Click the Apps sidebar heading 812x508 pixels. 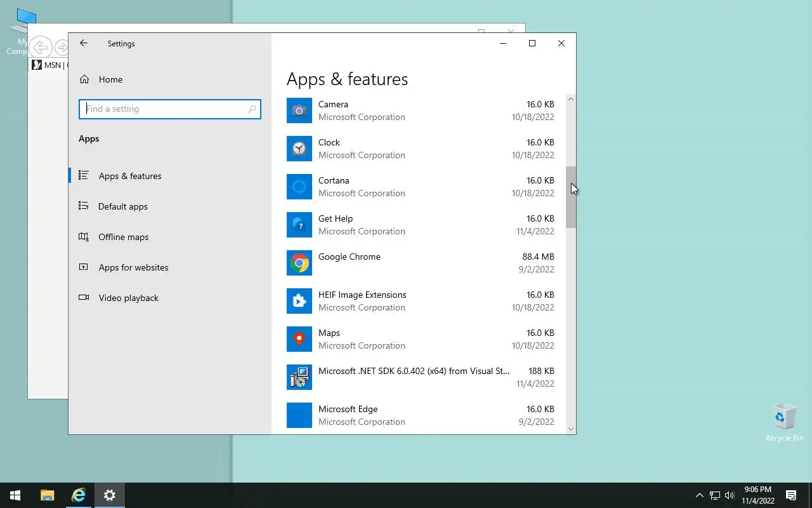[89, 138]
